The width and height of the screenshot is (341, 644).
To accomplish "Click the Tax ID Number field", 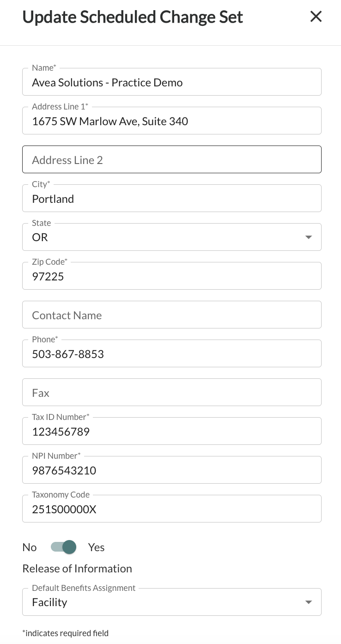I will tap(172, 431).
